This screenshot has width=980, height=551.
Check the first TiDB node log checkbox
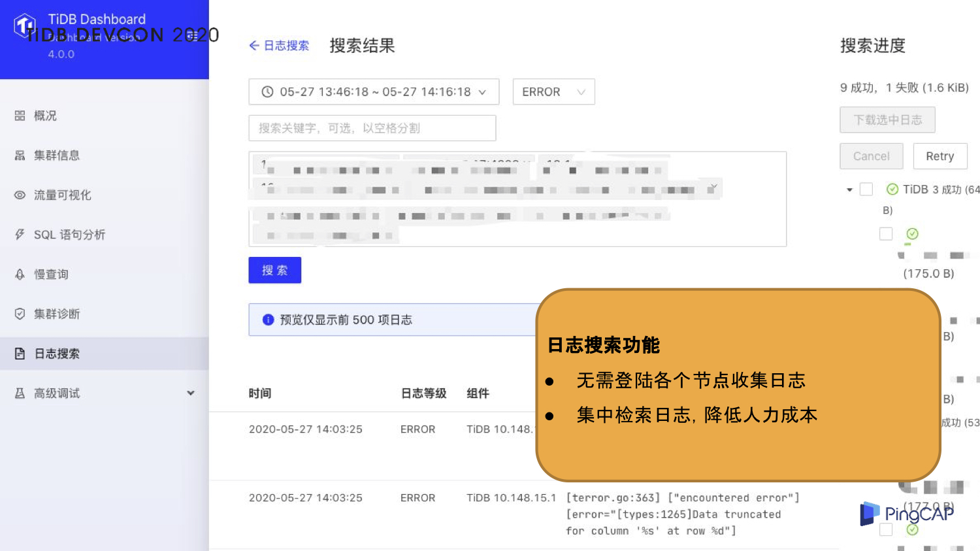click(x=886, y=234)
